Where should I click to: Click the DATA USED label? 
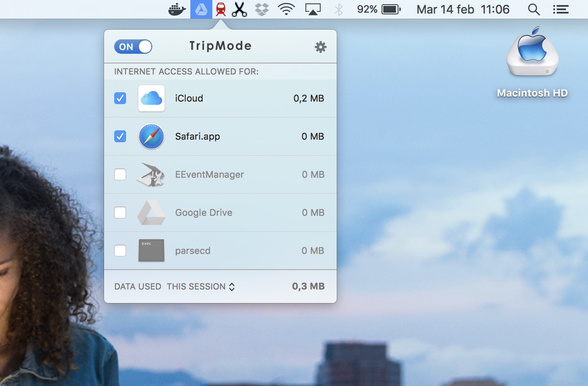pyautogui.click(x=138, y=287)
